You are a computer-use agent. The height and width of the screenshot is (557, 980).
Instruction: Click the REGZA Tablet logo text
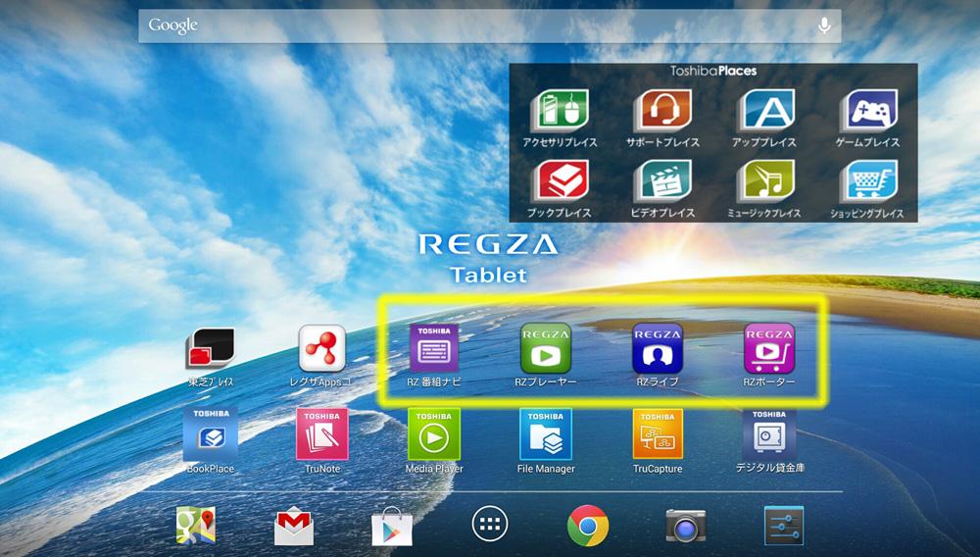(x=488, y=258)
